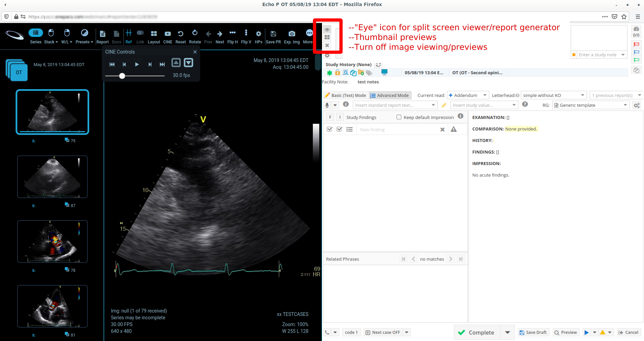The height and width of the screenshot is (341, 644).
Task: Open the Series panel toggle
Action: (x=36, y=36)
